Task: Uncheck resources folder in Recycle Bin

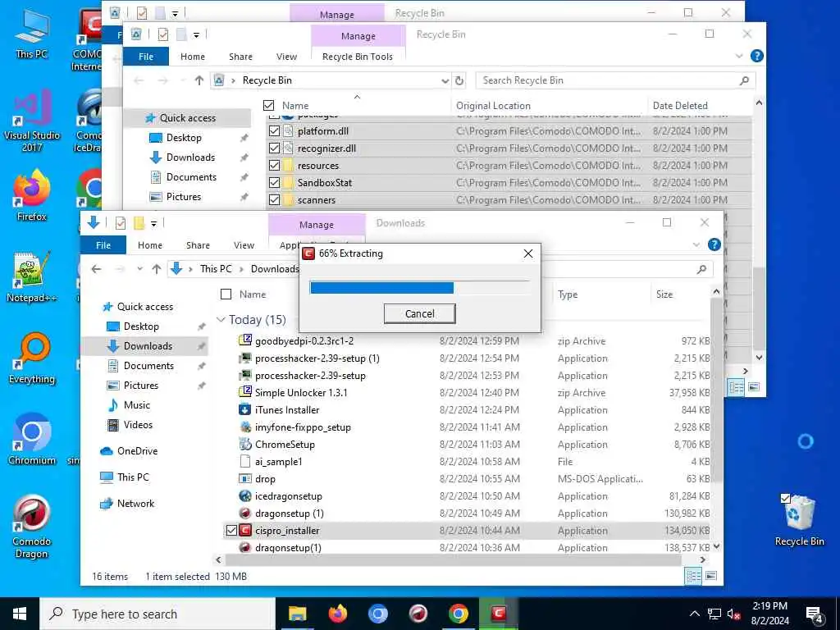Action: (x=274, y=165)
